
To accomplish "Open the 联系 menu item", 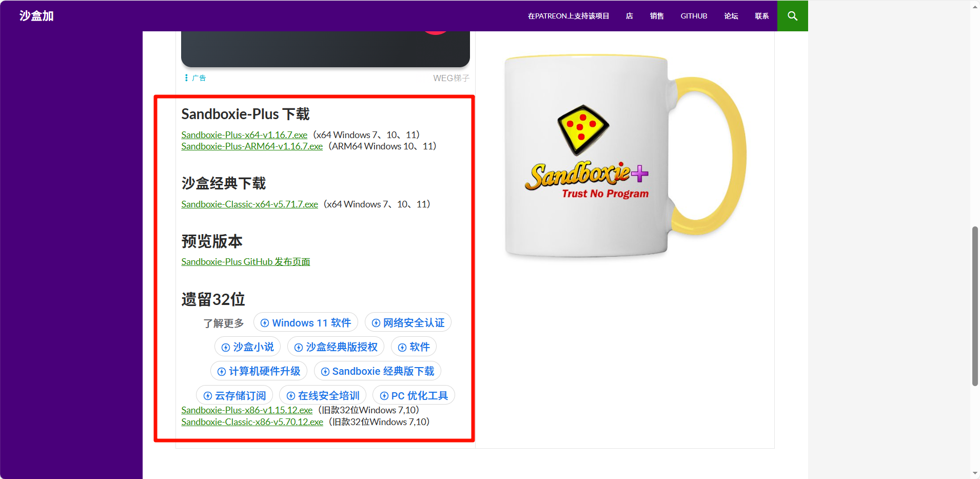I will [x=762, y=16].
